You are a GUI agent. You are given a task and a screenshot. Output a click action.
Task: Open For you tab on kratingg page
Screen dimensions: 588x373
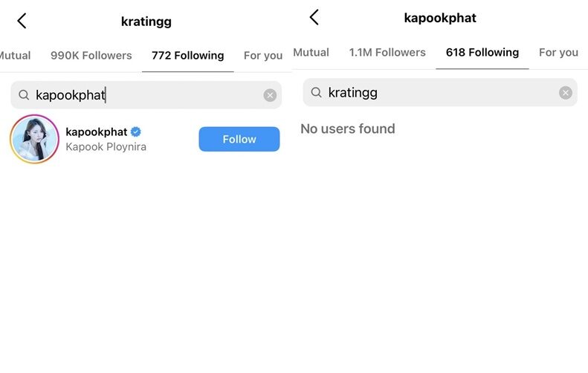pyautogui.click(x=262, y=55)
